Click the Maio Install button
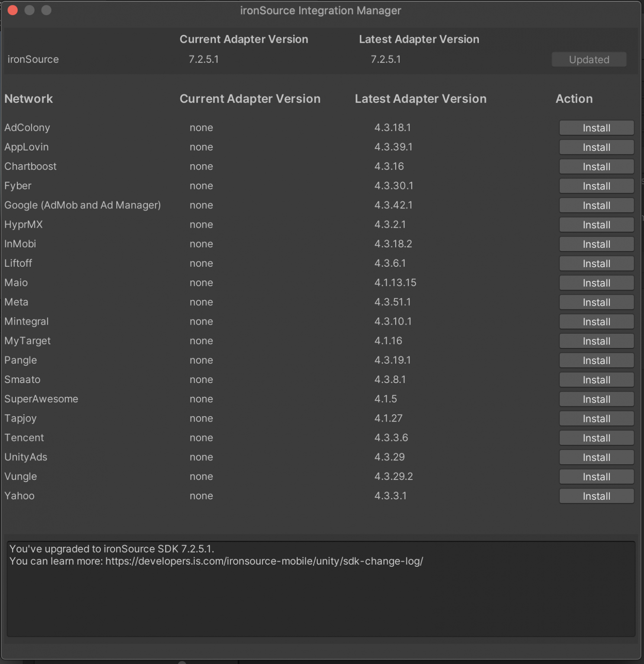The image size is (644, 664). click(596, 283)
